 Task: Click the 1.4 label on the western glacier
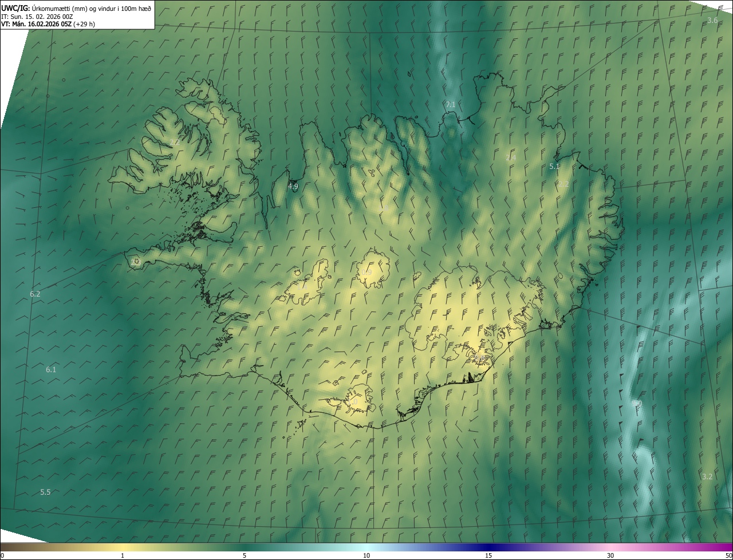pyautogui.click(x=302, y=286)
